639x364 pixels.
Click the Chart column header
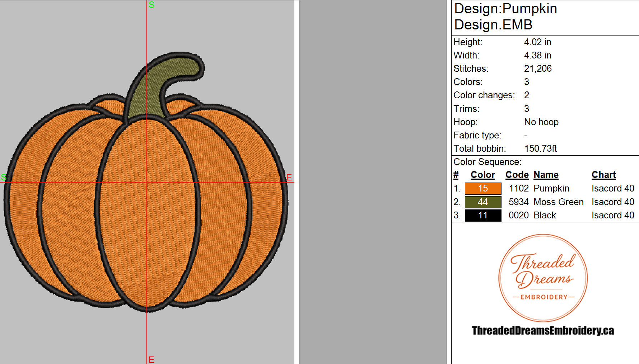tap(604, 175)
